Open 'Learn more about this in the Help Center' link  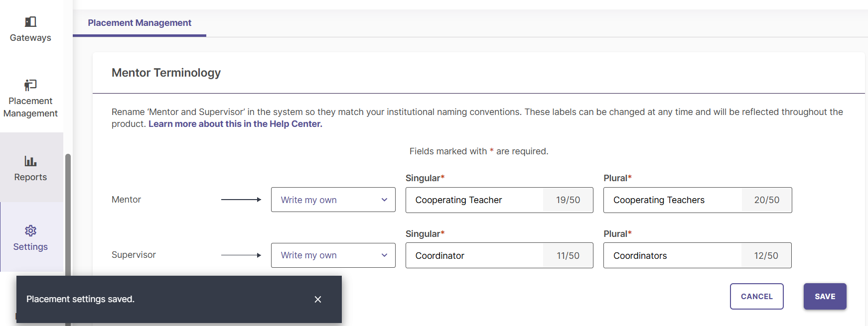click(x=235, y=124)
